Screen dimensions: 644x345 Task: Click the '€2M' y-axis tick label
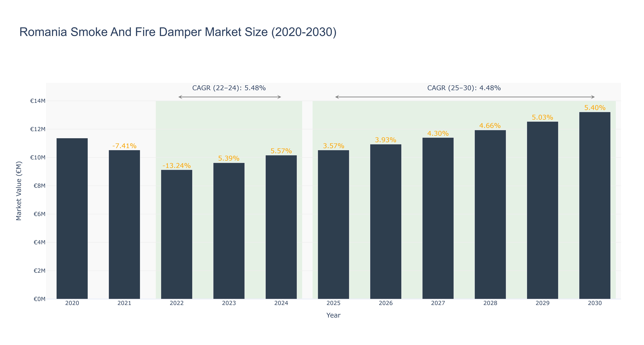click(x=39, y=270)
